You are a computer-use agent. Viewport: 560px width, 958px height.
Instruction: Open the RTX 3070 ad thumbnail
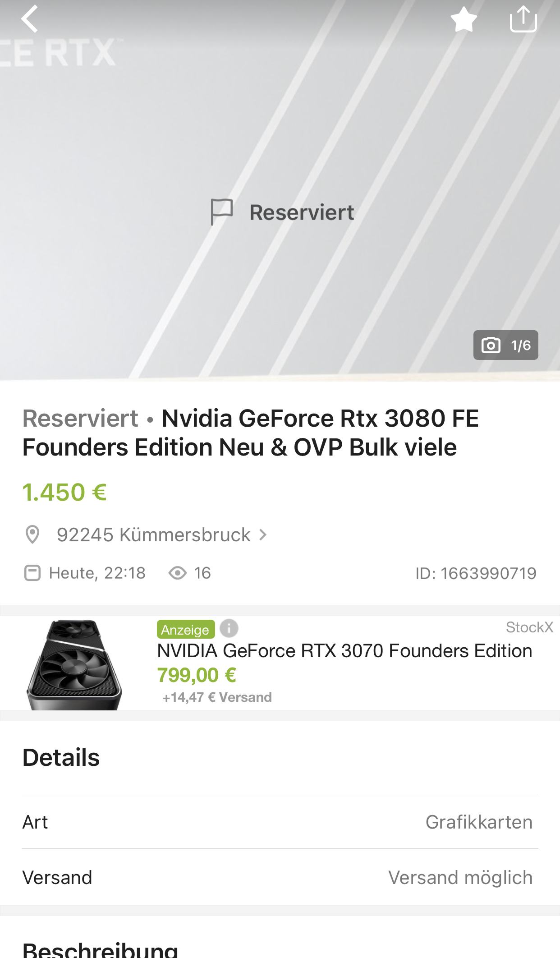coord(74,664)
